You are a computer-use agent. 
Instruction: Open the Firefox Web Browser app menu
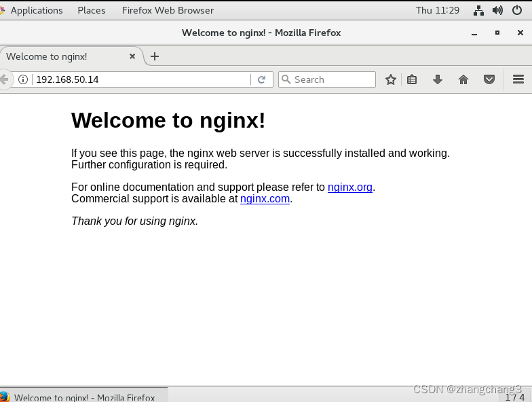168,11
